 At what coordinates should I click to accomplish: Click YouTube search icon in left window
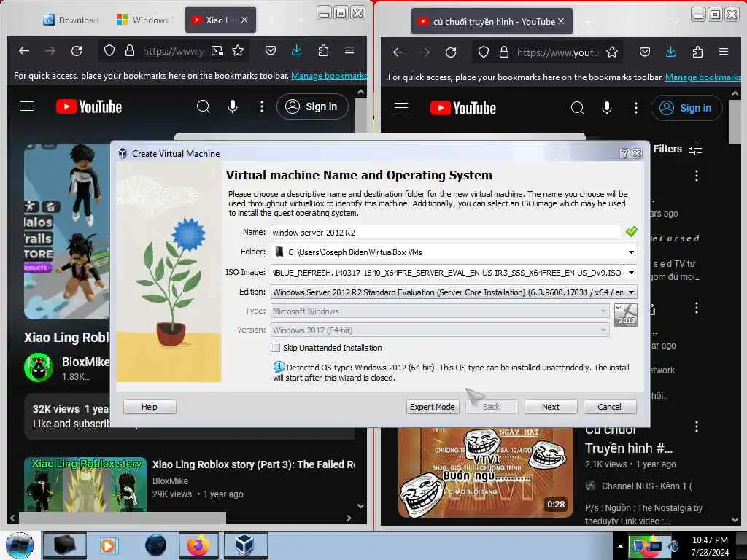click(x=204, y=106)
